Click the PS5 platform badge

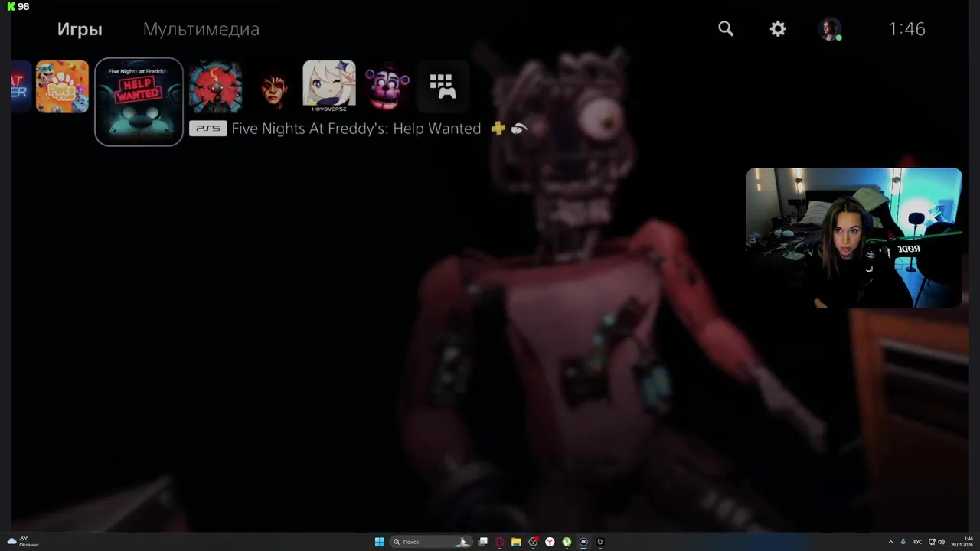tap(207, 129)
